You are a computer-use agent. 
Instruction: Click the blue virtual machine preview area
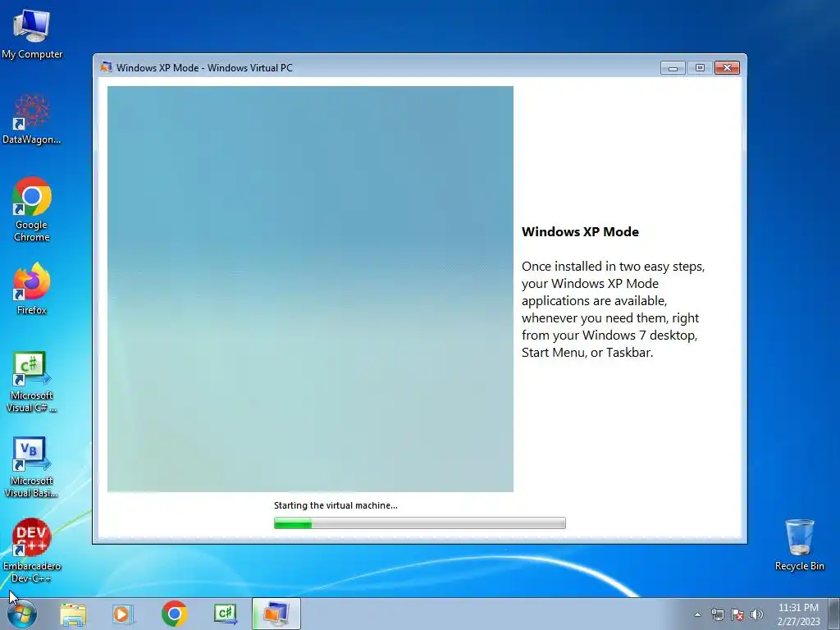tap(310, 289)
